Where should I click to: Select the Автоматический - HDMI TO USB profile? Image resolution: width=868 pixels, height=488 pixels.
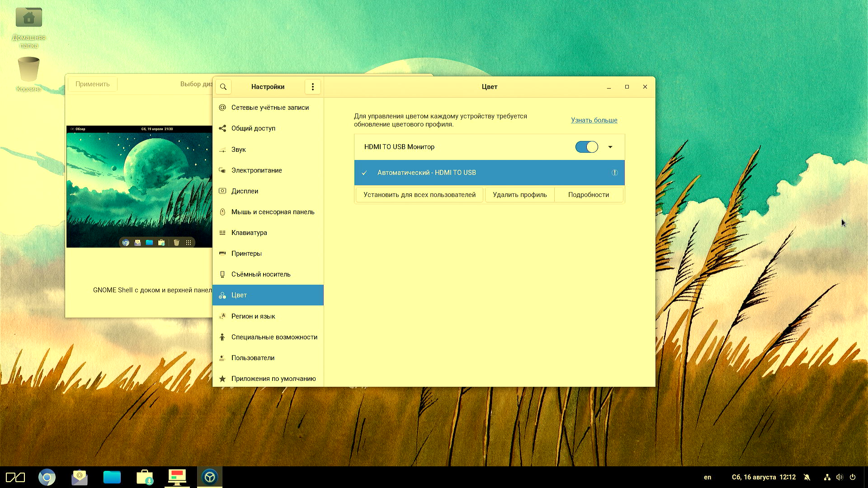pyautogui.click(x=426, y=173)
